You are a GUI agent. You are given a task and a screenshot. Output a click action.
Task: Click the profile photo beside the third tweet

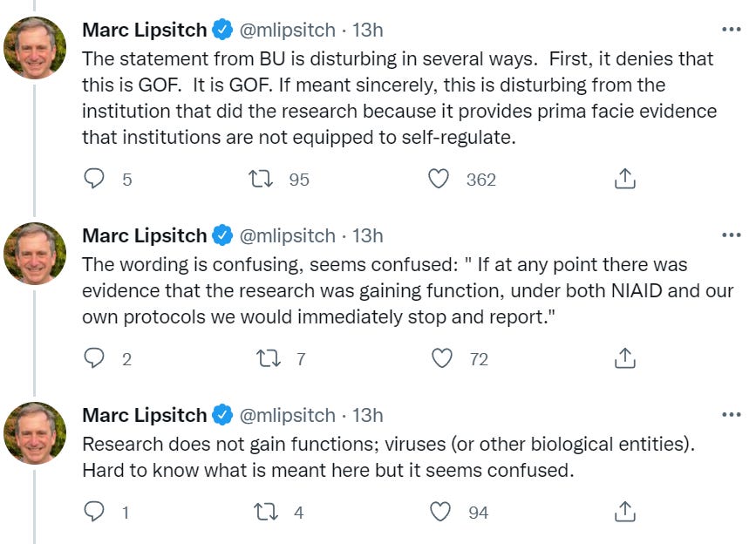(36, 432)
